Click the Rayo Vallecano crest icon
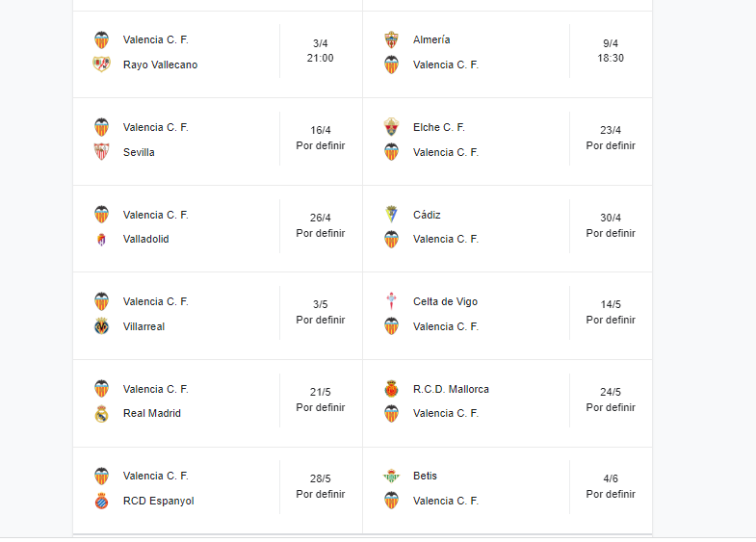The height and width of the screenshot is (542, 756). (x=102, y=65)
